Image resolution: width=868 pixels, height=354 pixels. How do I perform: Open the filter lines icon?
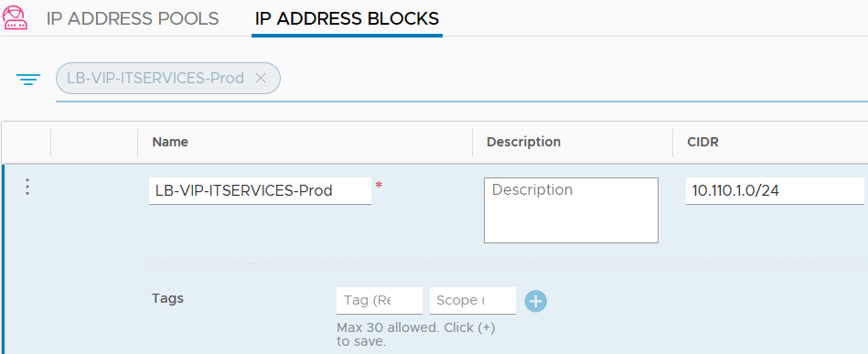[28, 80]
